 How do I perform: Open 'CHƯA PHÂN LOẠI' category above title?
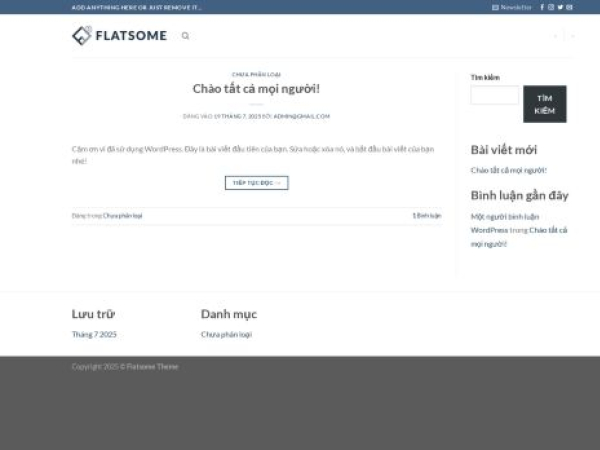tap(256, 74)
